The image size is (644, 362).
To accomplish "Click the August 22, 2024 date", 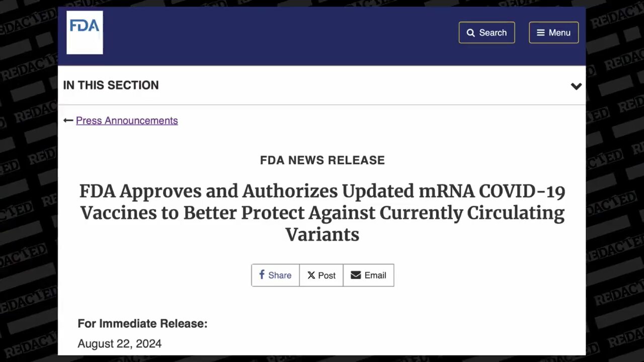I will tap(120, 344).
